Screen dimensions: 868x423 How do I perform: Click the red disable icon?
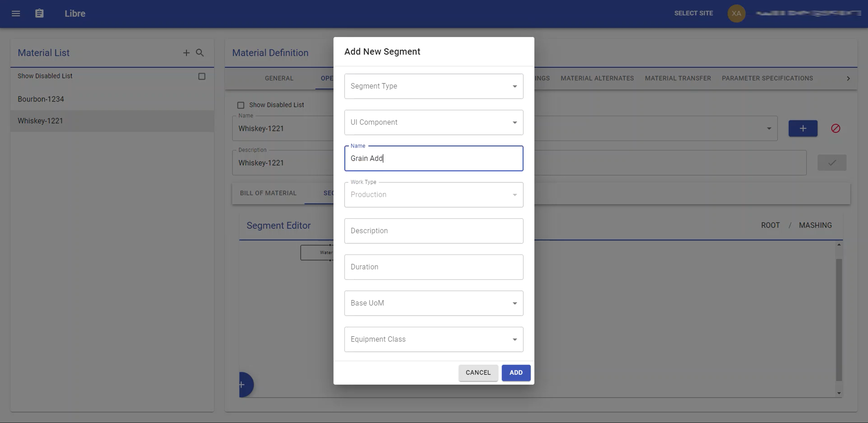835,128
